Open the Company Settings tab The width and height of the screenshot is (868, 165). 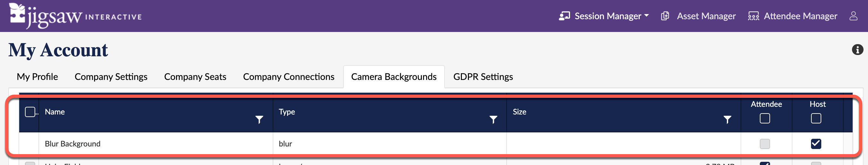111,77
